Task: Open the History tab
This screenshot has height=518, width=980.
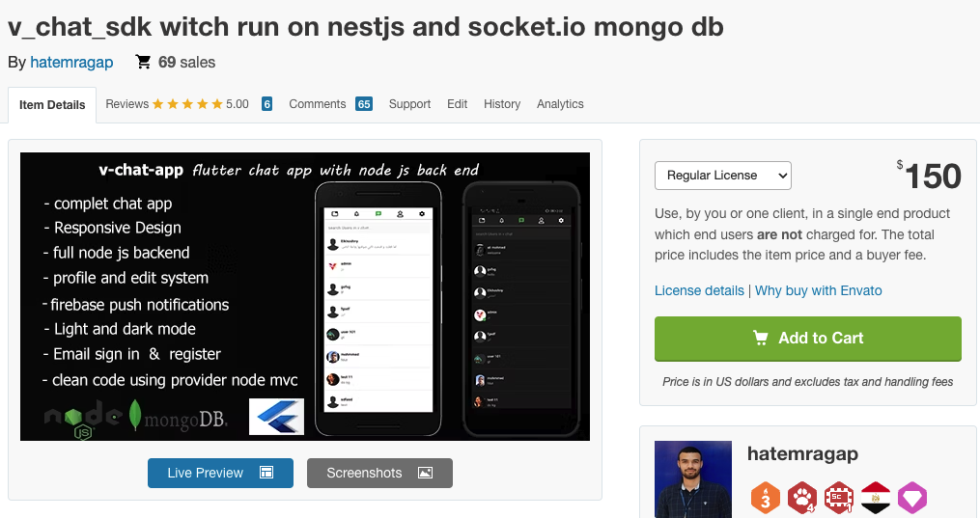Action: coord(502,104)
